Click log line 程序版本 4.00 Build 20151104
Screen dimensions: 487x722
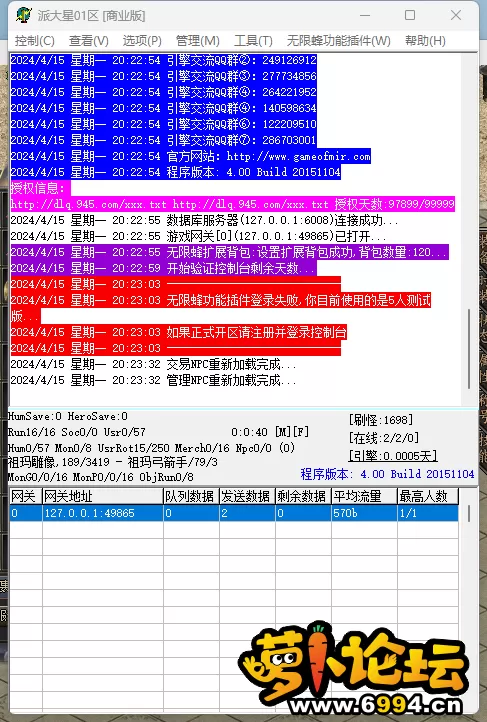pyautogui.click(x=175, y=172)
